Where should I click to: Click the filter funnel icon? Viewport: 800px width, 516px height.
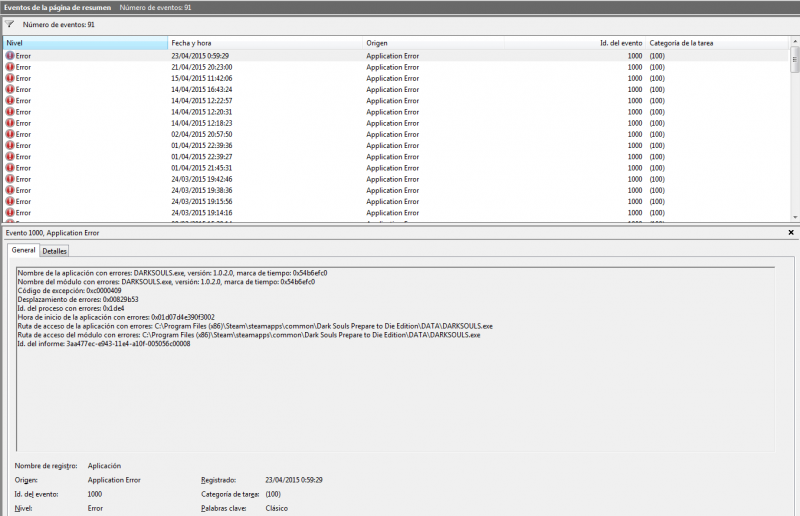10,23
